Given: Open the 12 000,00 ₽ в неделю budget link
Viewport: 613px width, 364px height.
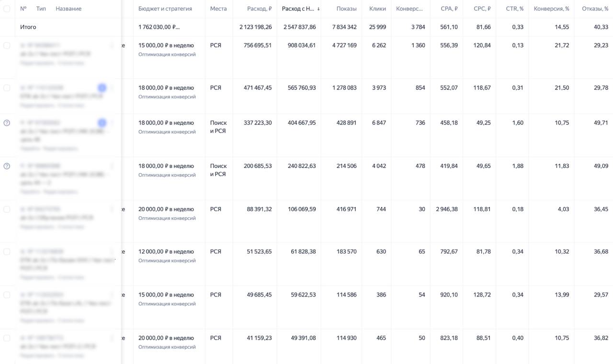Looking at the screenshot, I should tap(166, 252).
